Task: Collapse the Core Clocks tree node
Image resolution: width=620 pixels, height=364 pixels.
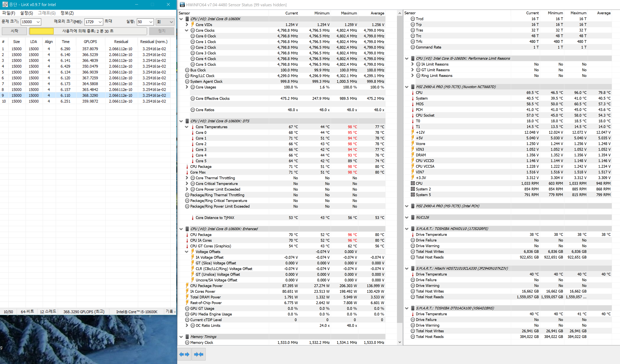Action: (x=186, y=30)
